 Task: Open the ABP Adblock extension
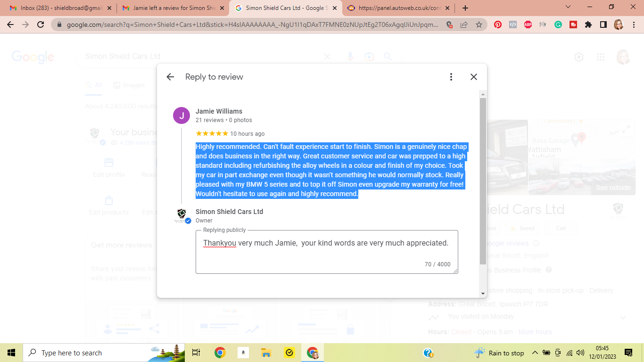528,25
